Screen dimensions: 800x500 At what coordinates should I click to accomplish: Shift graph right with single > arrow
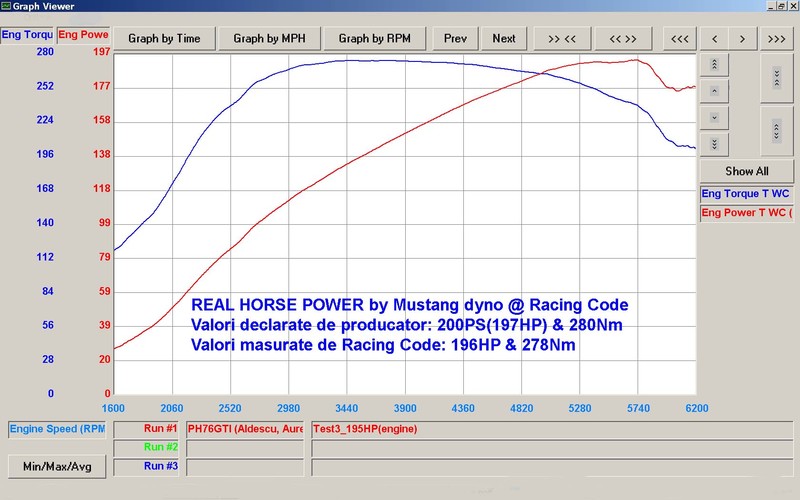(x=742, y=38)
